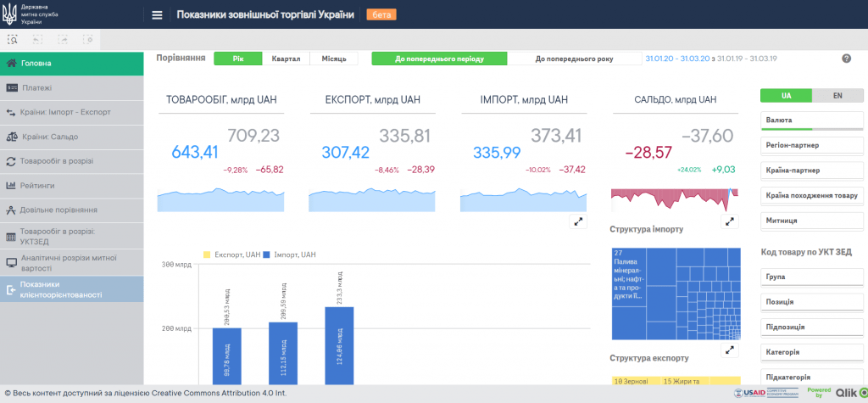868x403 pixels.
Task: Open the hamburger navigation menu
Action: [157, 14]
